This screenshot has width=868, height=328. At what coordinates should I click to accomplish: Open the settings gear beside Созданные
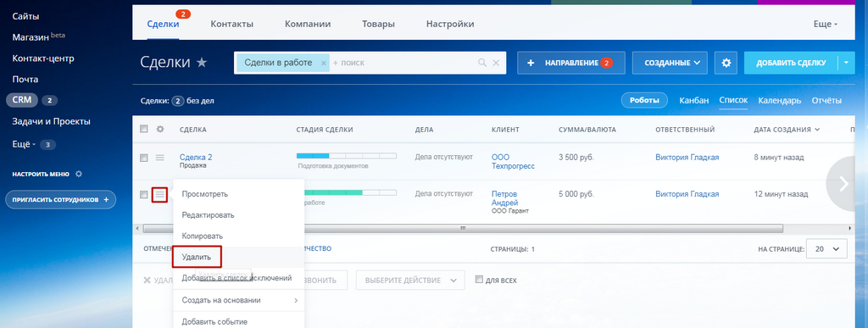pyautogui.click(x=726, y=63)
